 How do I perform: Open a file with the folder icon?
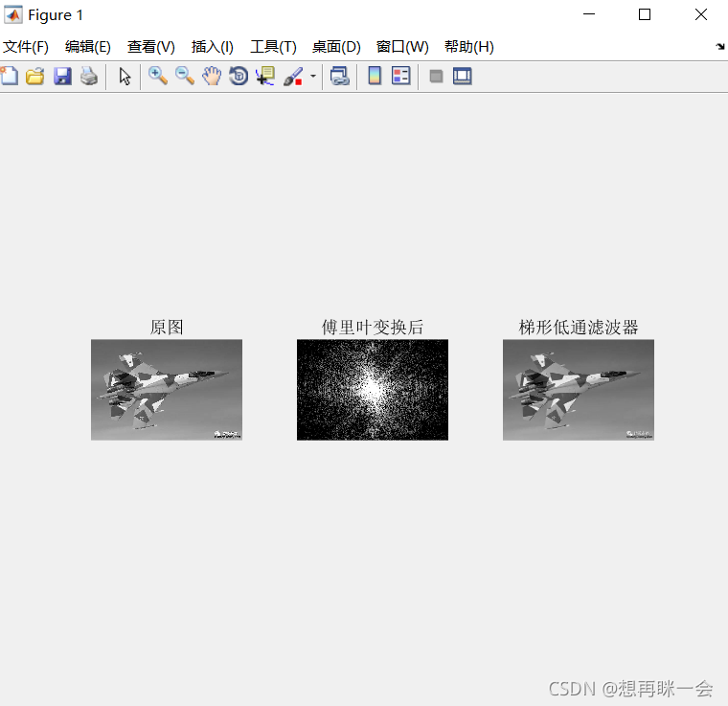tap(35, 76)
